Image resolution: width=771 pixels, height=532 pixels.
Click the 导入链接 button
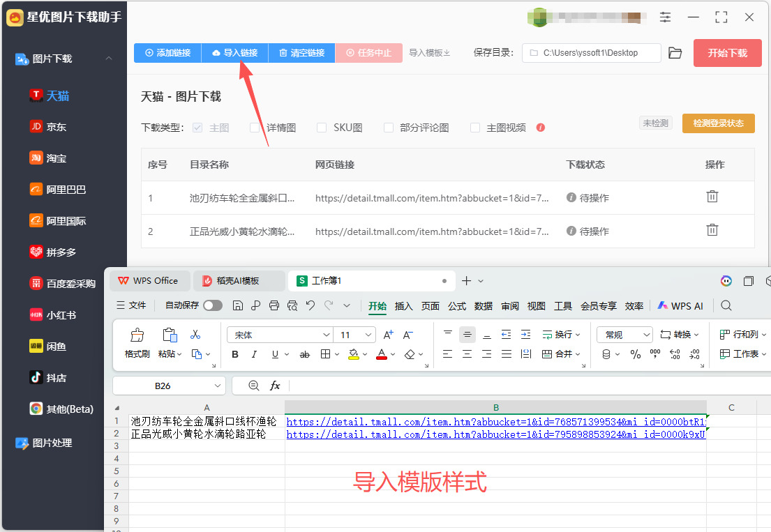[x=235, y=52]
